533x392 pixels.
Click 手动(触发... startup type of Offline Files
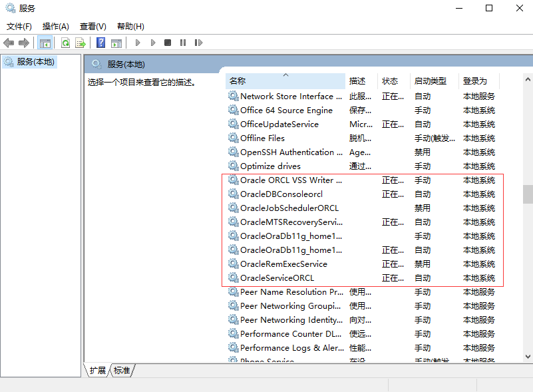(x=435, y=138)
